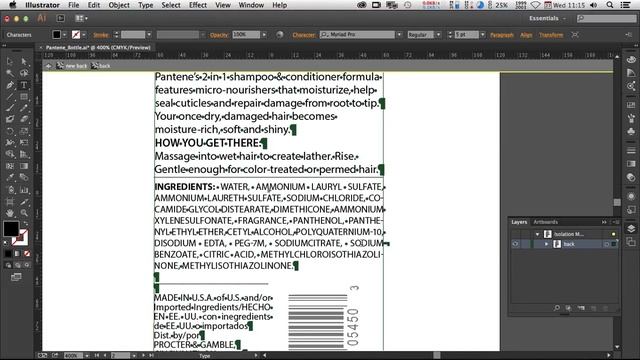Select the Eyedropper tool

(x=9, y=178)
